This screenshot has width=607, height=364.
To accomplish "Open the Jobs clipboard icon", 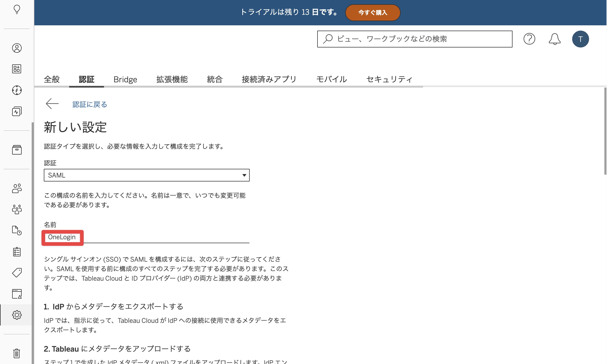I will (17, 252).
